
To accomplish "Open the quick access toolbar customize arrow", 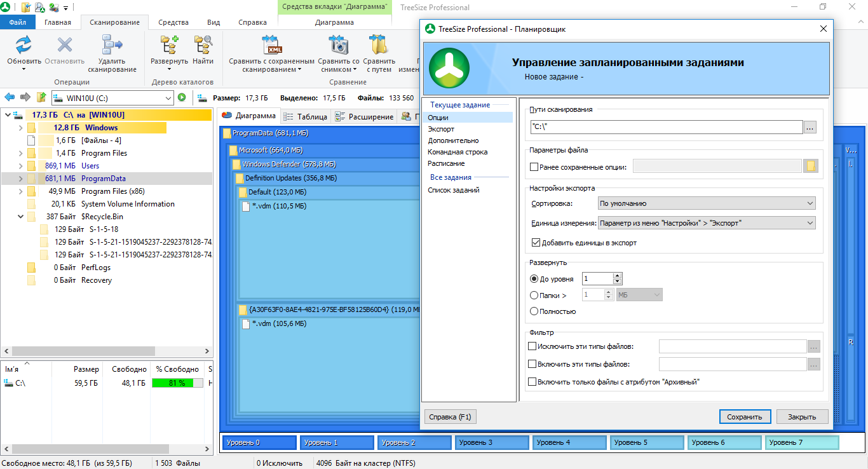I will pyautogui.click(x=67, y=8).
